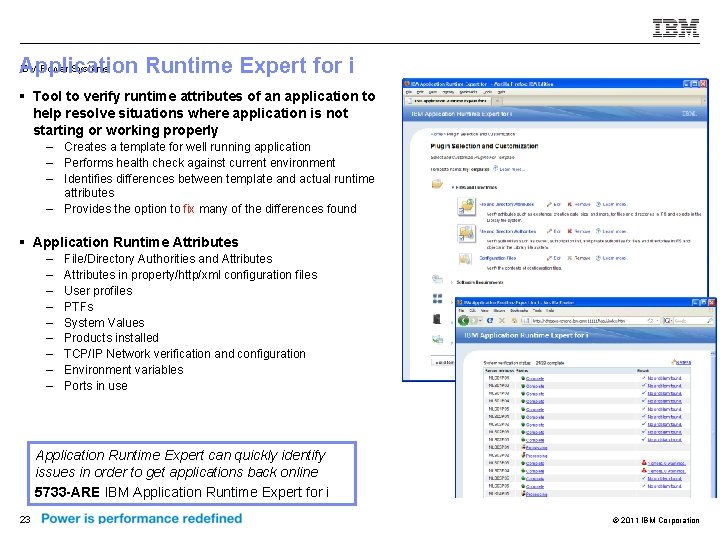Click the search engine icon in front browser
The width and height of the screenshot is (720, 540).
tap(666, 321)
